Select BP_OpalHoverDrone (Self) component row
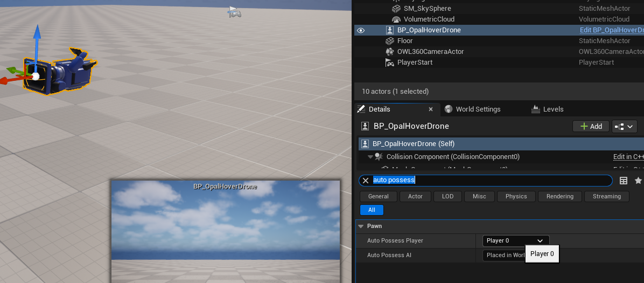 [501, 143]
